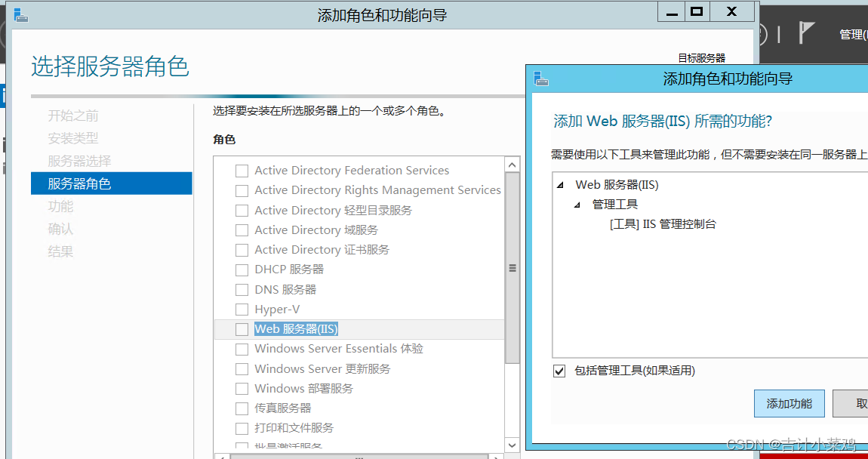Viewport: 868px width, 459px height.
Task: Click the 添加功能 button
Action: pyautogui.click(x=790, y=403)
